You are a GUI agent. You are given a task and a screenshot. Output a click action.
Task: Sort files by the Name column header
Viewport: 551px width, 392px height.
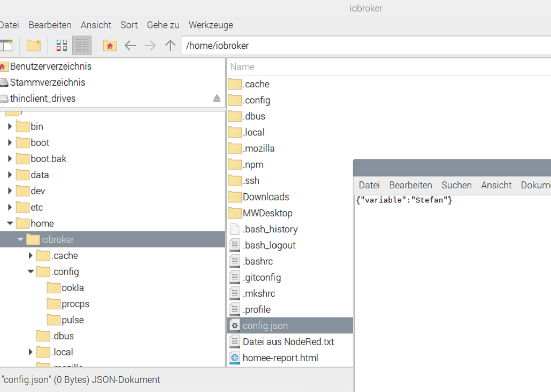pos(242,67)
